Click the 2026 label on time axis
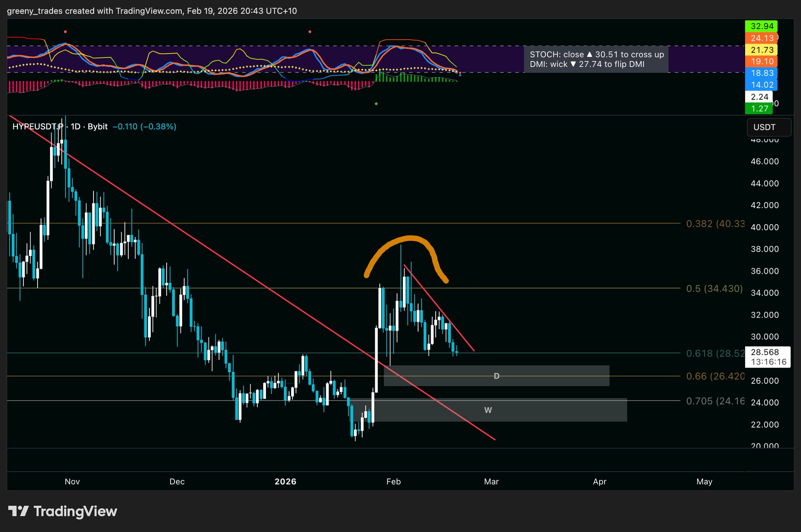Viewport: 801px width, 532px height. point(286,482)
